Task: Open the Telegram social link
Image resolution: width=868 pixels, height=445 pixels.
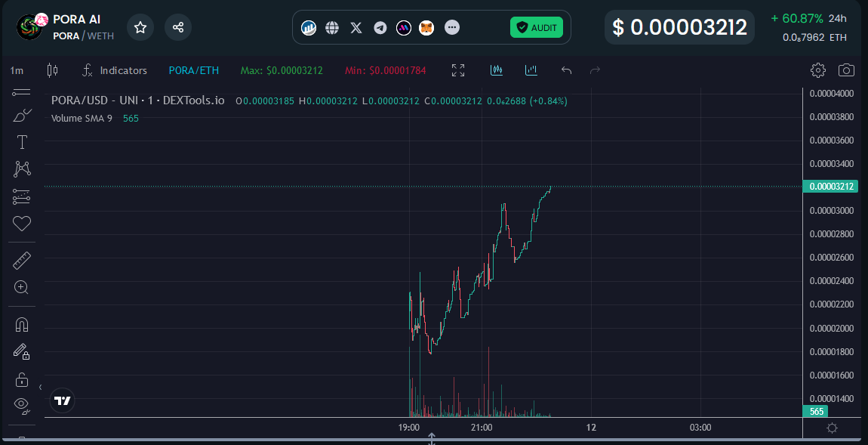Action: point(380,27)
